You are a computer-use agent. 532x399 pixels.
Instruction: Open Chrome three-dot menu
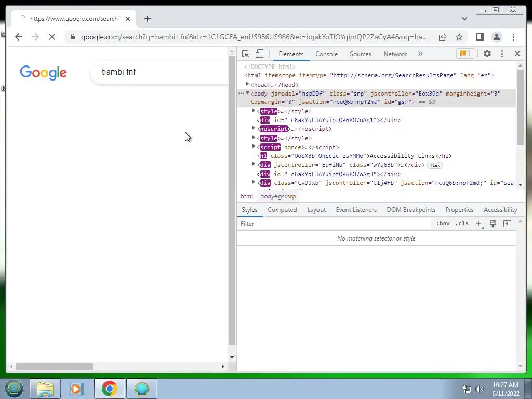pyautogui.click(x=513, y=37)
